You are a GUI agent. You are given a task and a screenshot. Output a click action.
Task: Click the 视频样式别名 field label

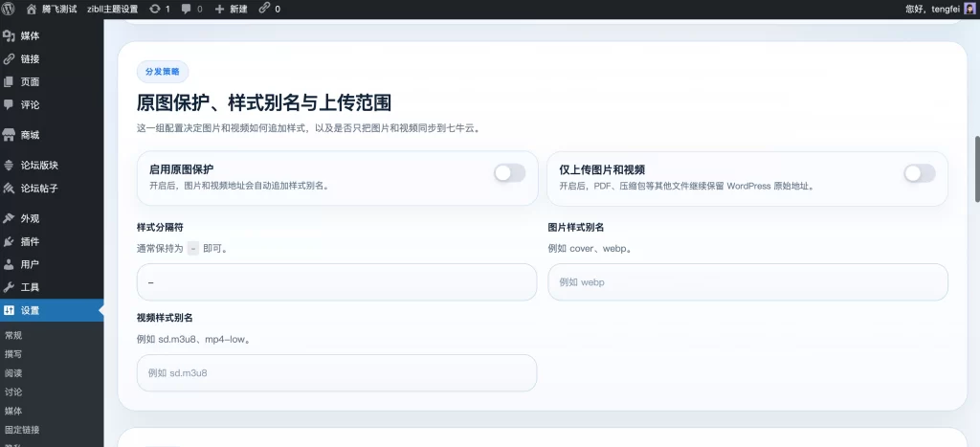[165, 318]
